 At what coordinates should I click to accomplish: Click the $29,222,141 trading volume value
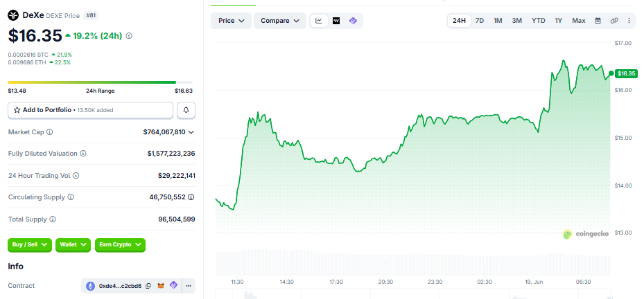(x=177, y=176)
